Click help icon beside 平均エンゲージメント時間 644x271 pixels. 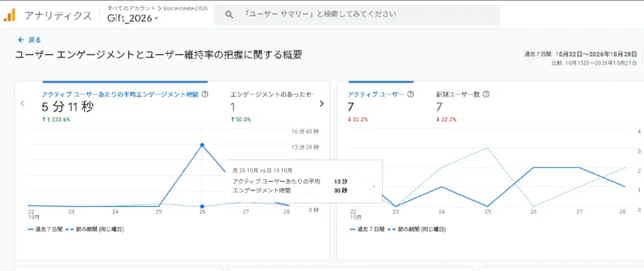pos(205,94)
